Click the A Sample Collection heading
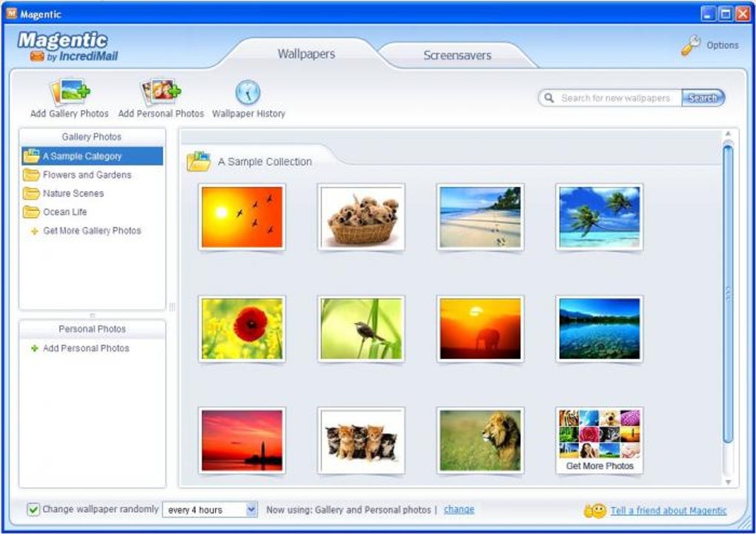The image size is (756, 534). [x=265, y=162]
